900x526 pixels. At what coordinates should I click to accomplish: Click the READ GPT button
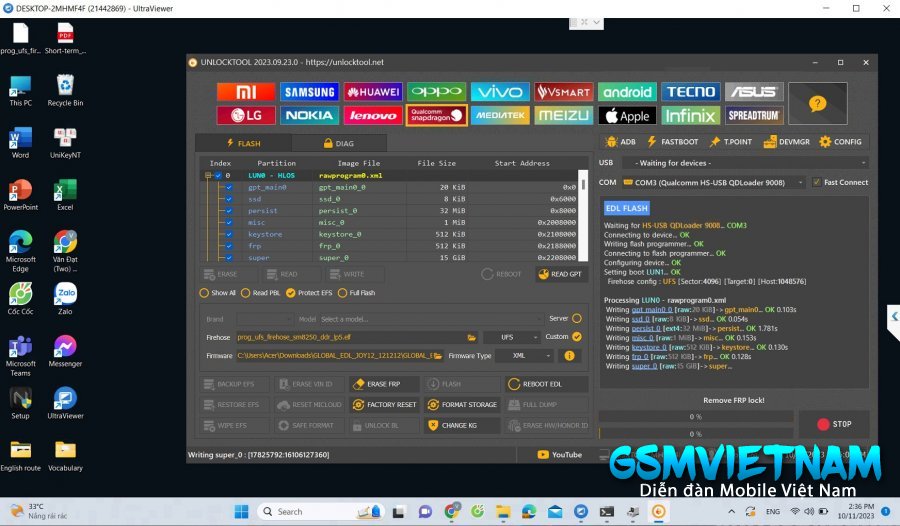pyautogui.click(x=560, y=274)
